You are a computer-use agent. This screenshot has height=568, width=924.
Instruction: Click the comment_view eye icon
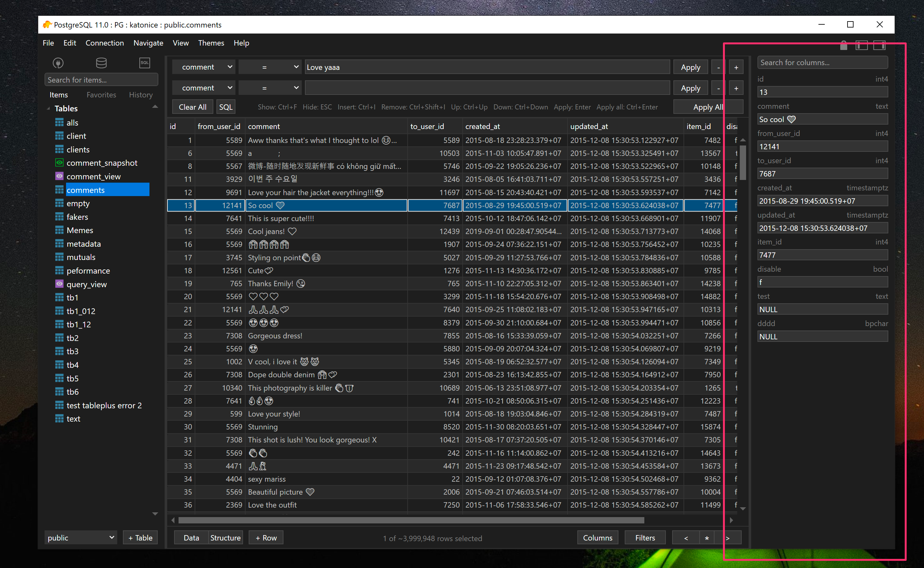(59, 176)
